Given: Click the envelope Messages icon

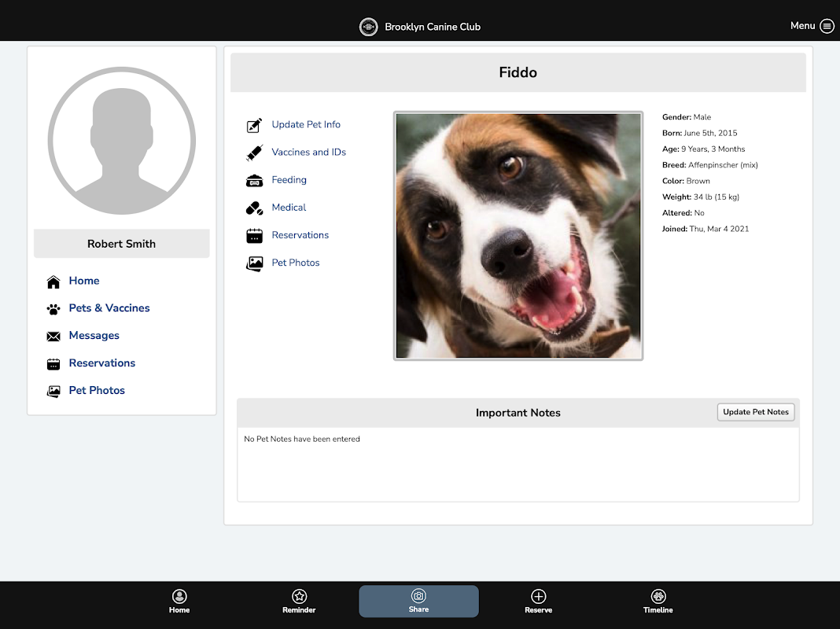Looking at the screenshot, I should click(x=53, y=337).
